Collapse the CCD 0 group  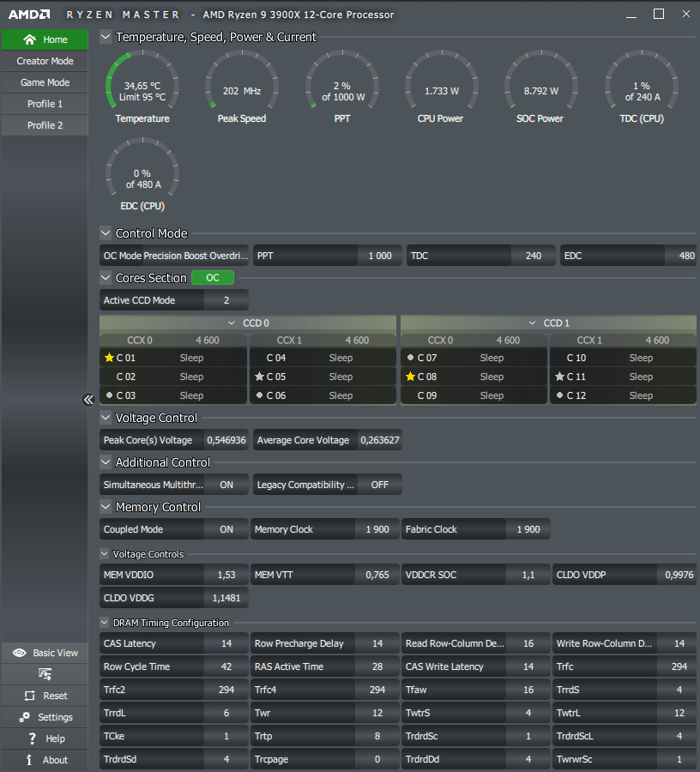pyautogui.click(x=232, y=323)
